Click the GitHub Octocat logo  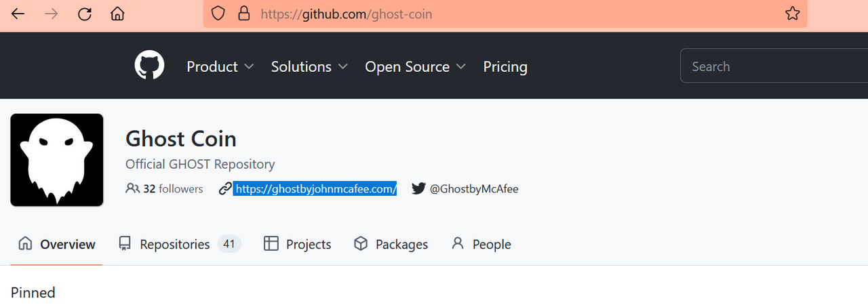click(149, 66)
